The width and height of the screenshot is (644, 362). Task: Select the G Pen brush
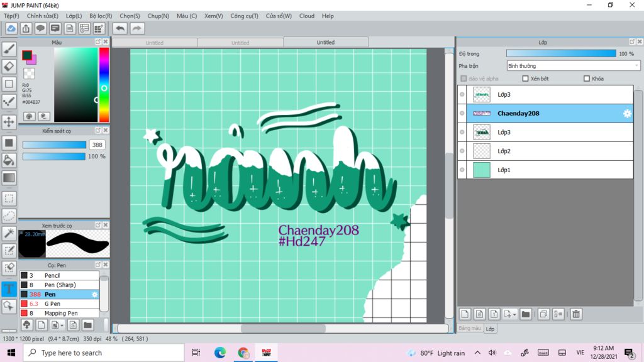click(x=60, y=304)
